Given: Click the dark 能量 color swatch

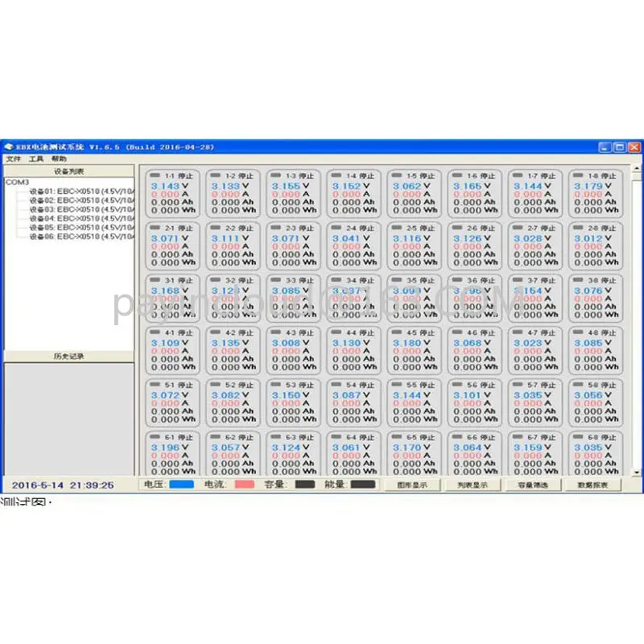Looking at the screenshot, I should tap(363, 485).
